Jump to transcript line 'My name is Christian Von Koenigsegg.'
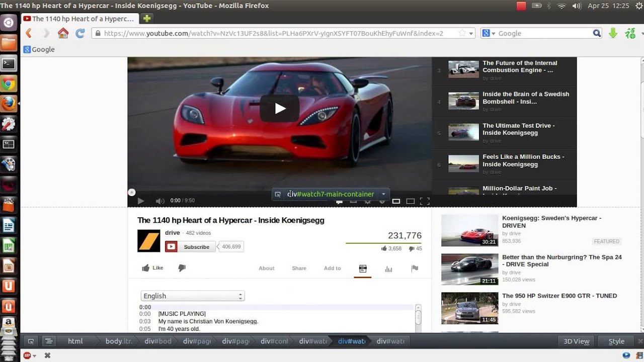644x362 pixels. click(208, 321)
